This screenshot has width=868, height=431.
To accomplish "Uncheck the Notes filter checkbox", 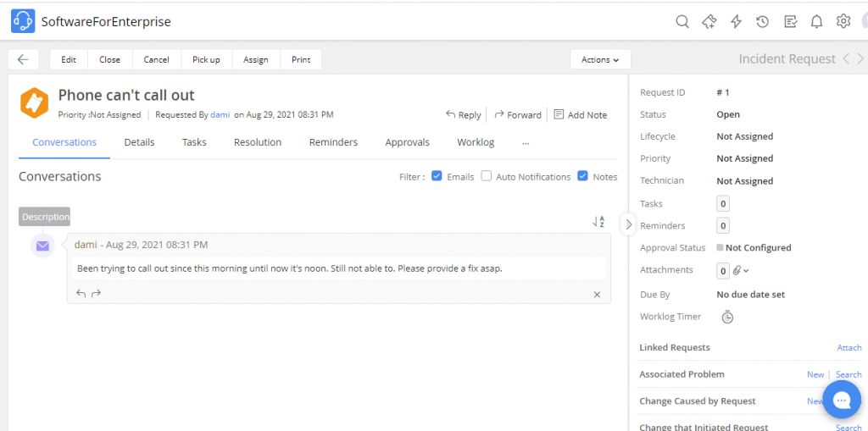I will coord(583,176).
